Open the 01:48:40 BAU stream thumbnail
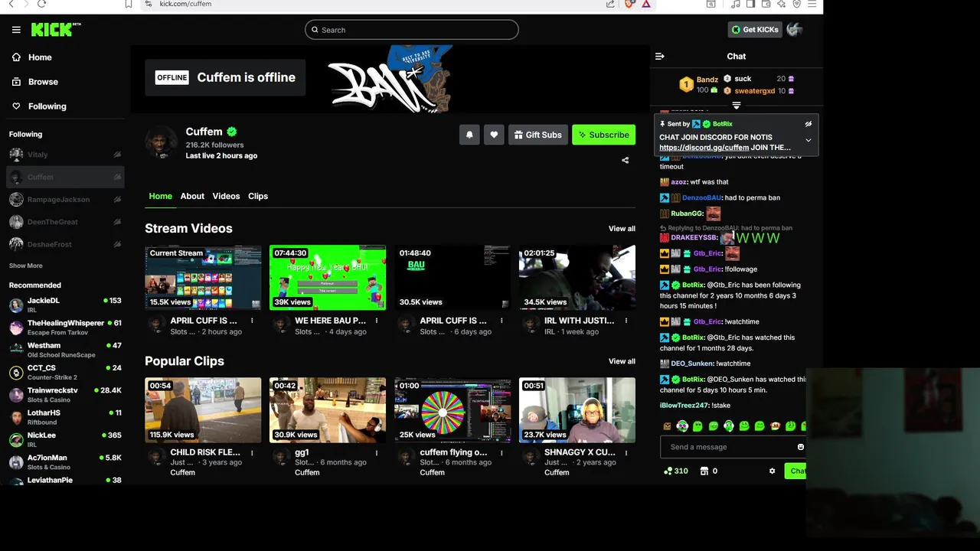980x551 pixels. (x=452, y=277)
